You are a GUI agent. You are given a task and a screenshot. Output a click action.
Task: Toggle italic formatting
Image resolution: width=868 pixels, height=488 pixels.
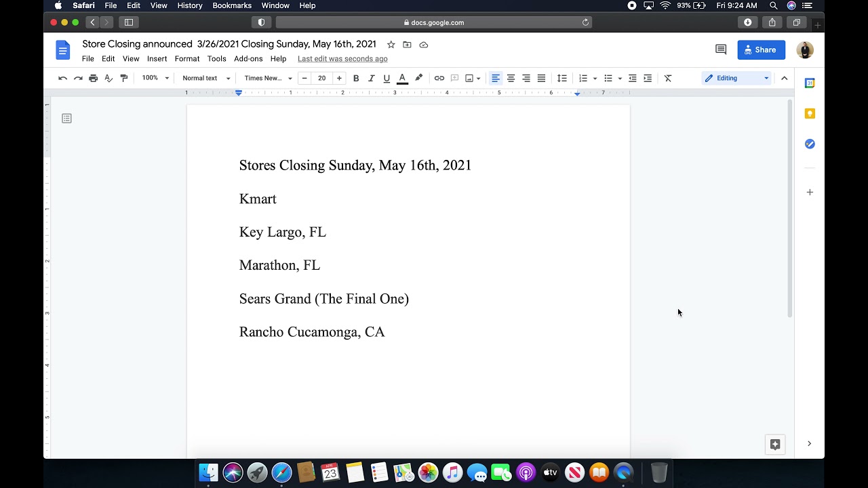pos(371,78)
